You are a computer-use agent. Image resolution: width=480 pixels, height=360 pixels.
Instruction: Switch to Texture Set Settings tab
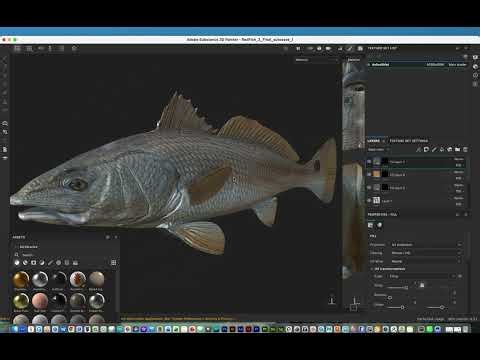(x=409, y=141)
